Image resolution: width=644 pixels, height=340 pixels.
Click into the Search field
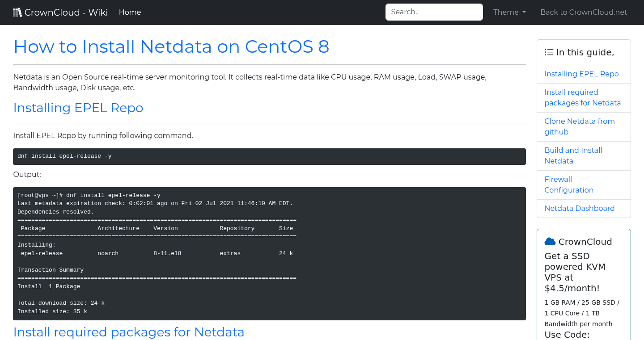pyautogui.click(x=434, y=12)
